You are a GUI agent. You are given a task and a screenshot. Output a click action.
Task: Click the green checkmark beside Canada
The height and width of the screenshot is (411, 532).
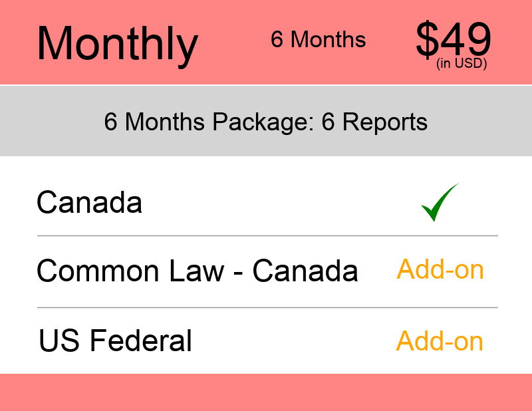coord(440,202)
